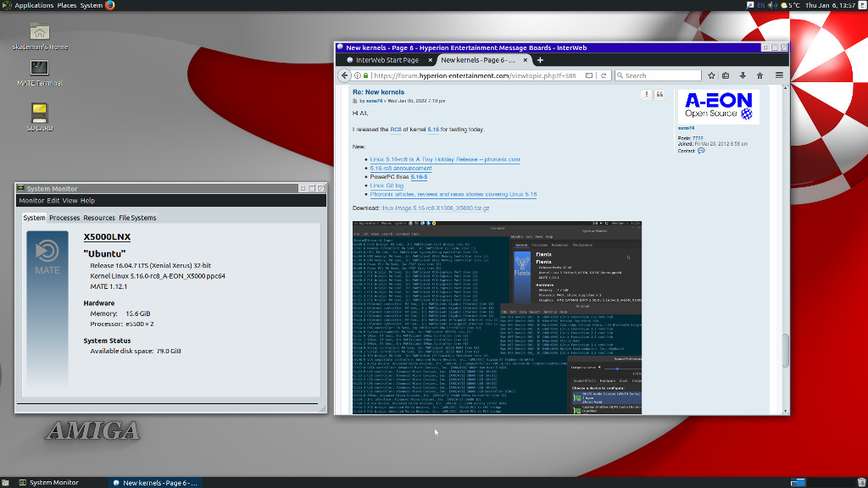Open the weather applet showing 5 °C

coord(790,5)
